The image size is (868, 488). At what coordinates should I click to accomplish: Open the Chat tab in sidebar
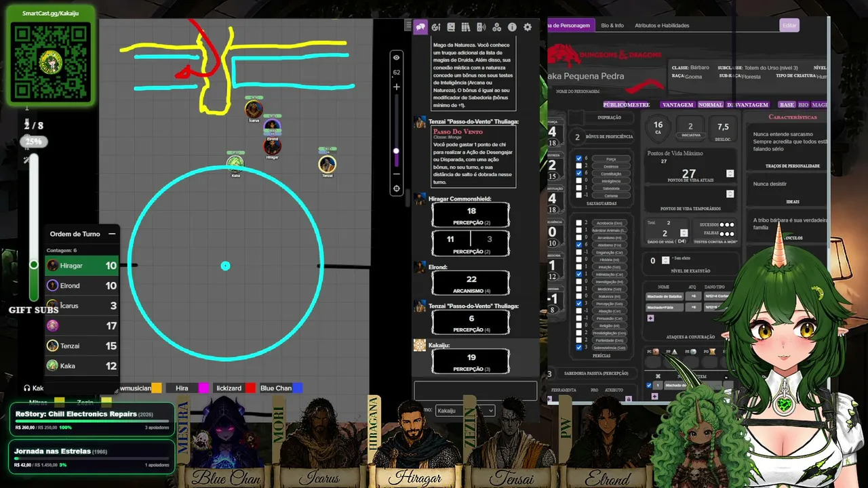coord(420,27)
